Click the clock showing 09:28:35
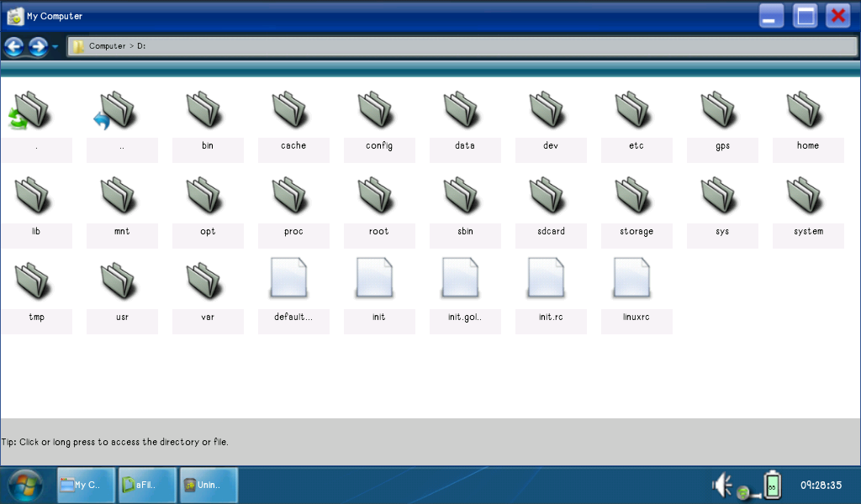Viewport: 861px width, 504px height. tap(821, 486)
